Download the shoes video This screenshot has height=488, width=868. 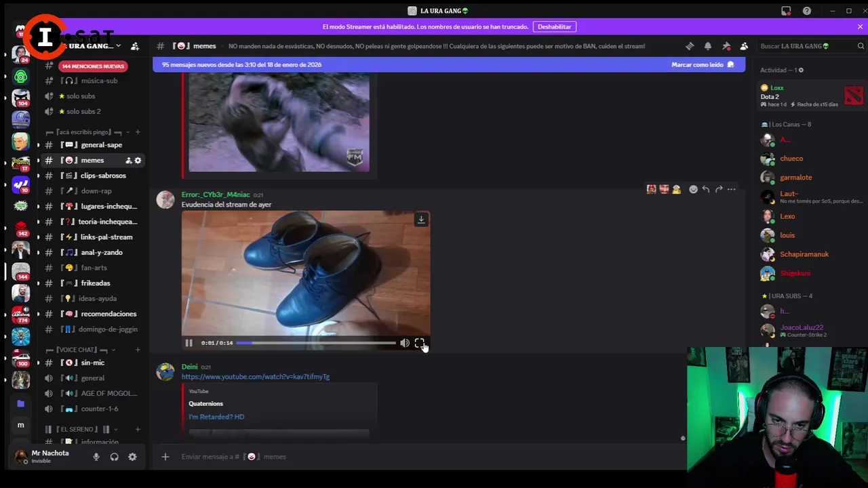[421, 220]
